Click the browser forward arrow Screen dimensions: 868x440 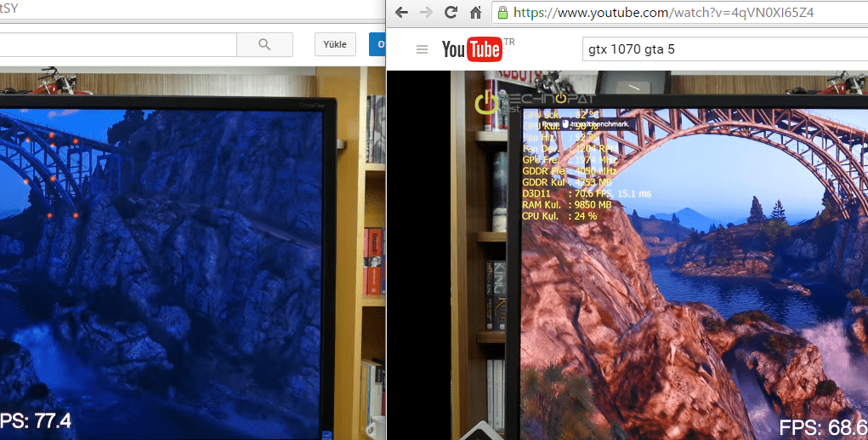pyautogui.click(x=426, y=12)
